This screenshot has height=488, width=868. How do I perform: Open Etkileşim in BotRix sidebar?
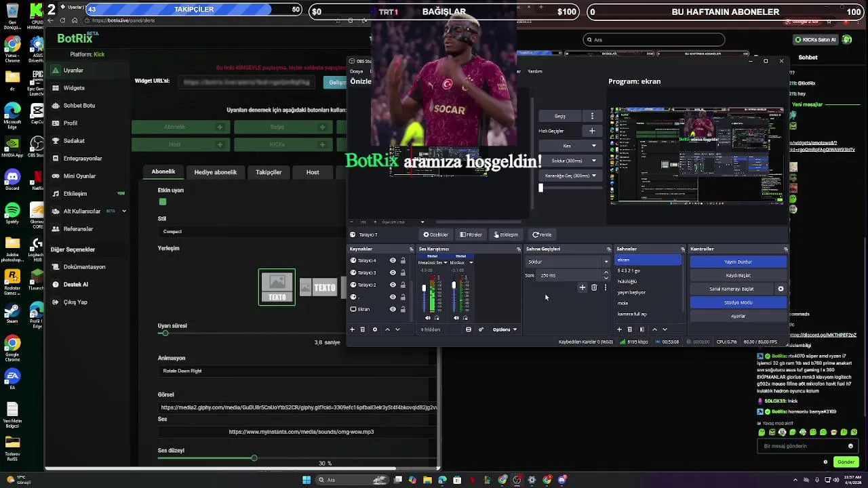(x=75, y=194)
